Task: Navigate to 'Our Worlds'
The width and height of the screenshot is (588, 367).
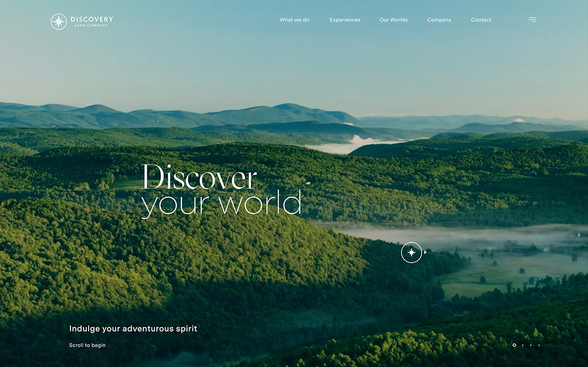Action: click(393, 20)
